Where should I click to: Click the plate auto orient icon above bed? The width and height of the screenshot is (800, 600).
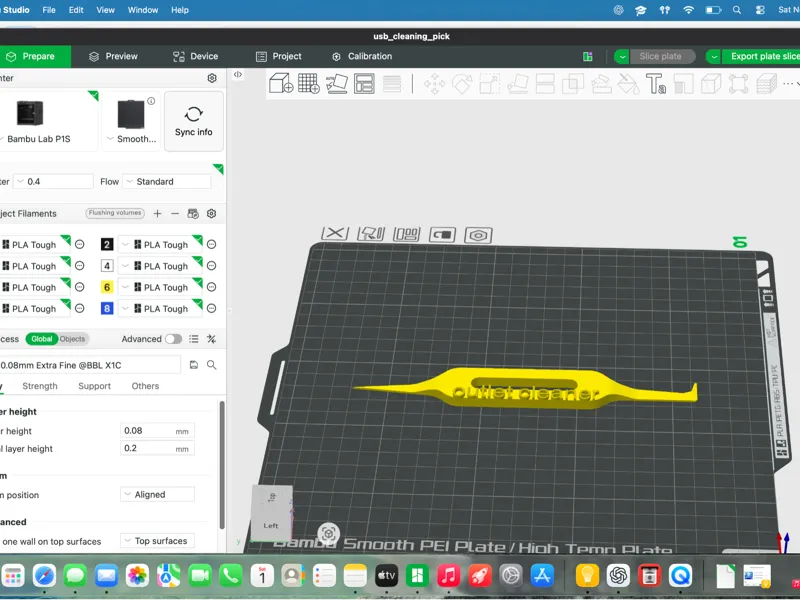point(371,234)
